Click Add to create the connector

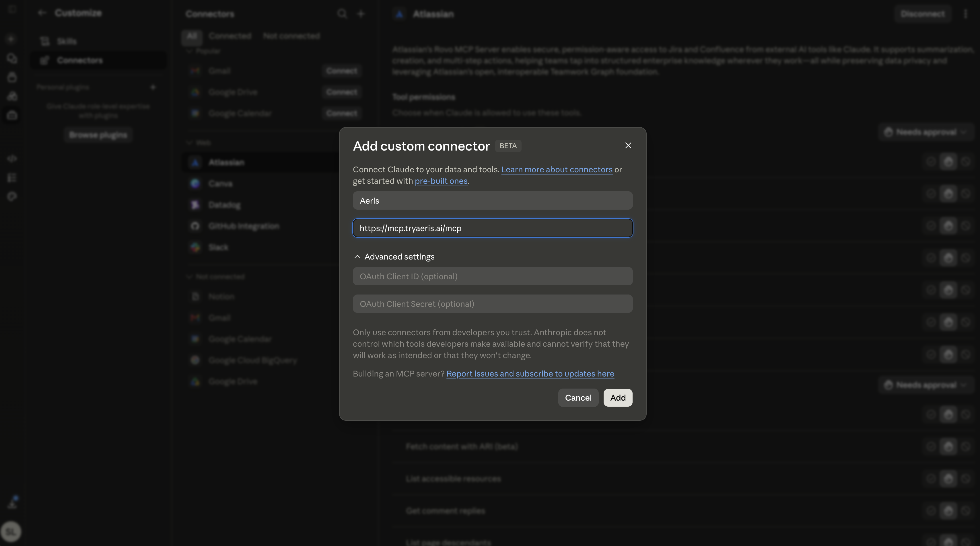click(x=618, y=398)
